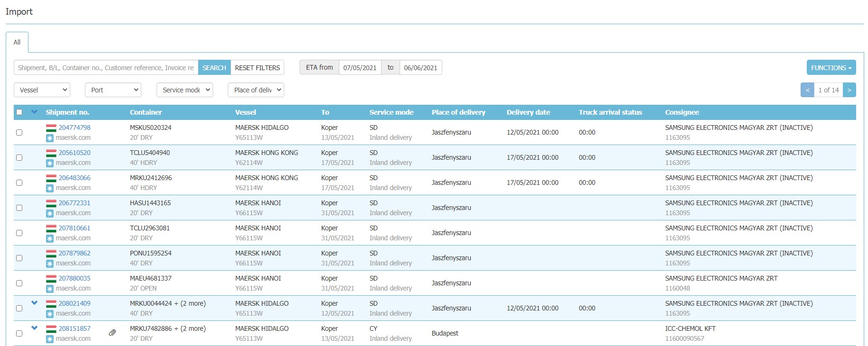Check the box for shipment 207879862
This screenshot has height=346, width=868.
[19, 258]
